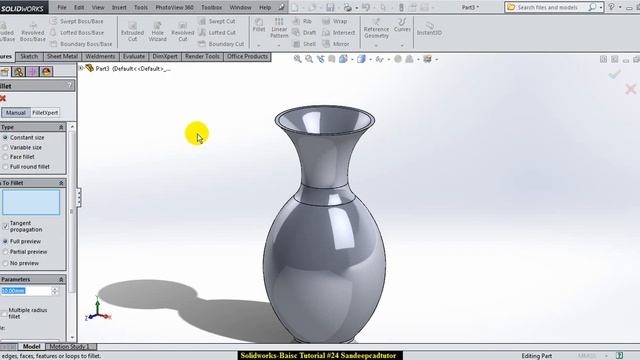Image resolution: width=640 pixels, height=360 pixels.
Task: Expand the Part3 flyout tree node
Action: 81,68
